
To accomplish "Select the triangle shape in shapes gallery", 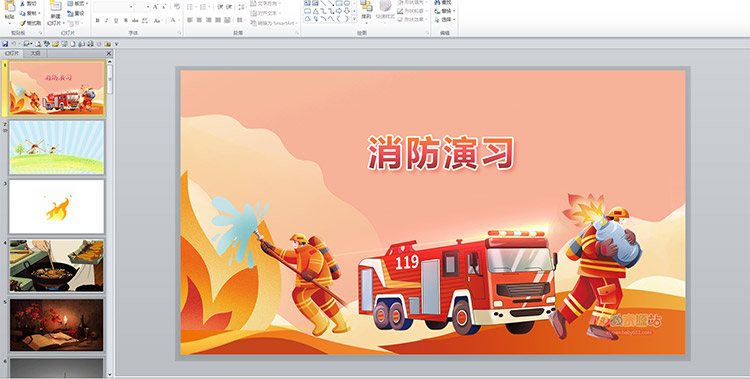I will click(316, 11).
